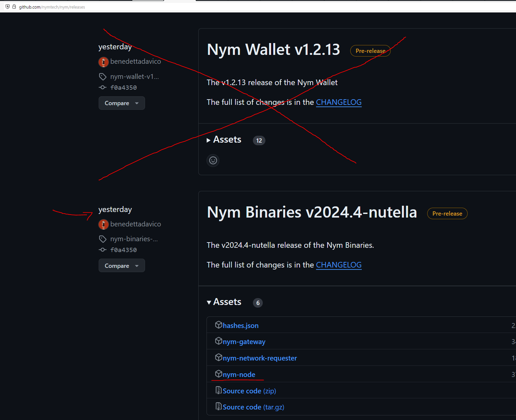Open CHANGELOG link in Nym Wallet release
The height and width of the screenshot is (420, 516).
coord(339,102)
